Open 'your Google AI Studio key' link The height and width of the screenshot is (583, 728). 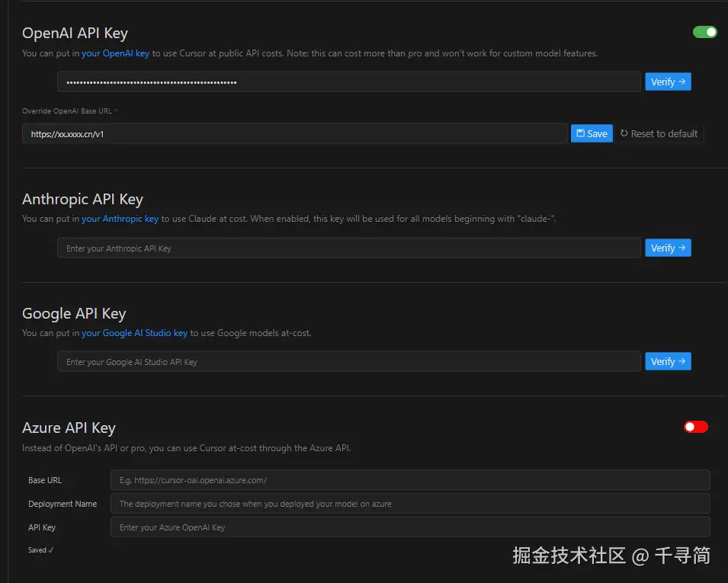(135, 333)
